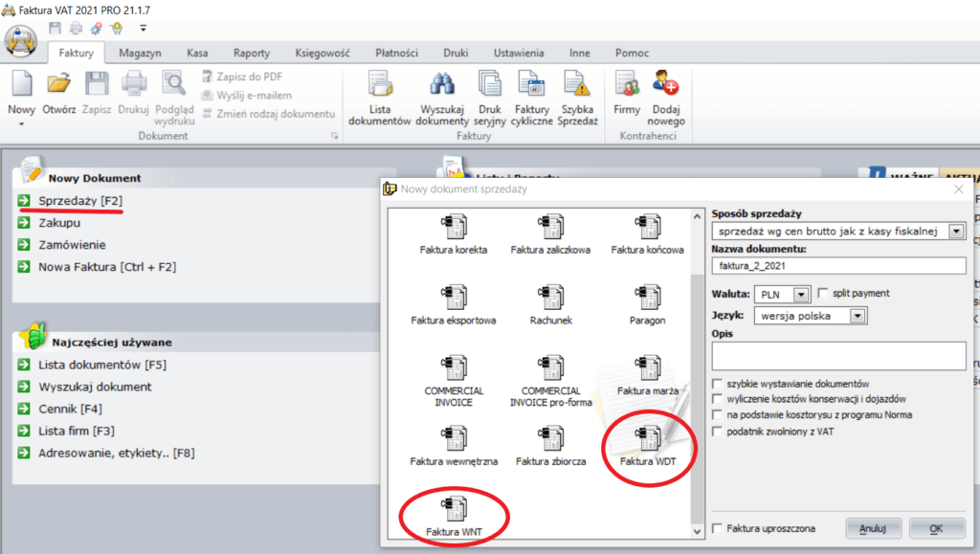Expand the Sposób sprzedaży dropdown
Viewport: 980px width, 554px height.
pos(955,232)
